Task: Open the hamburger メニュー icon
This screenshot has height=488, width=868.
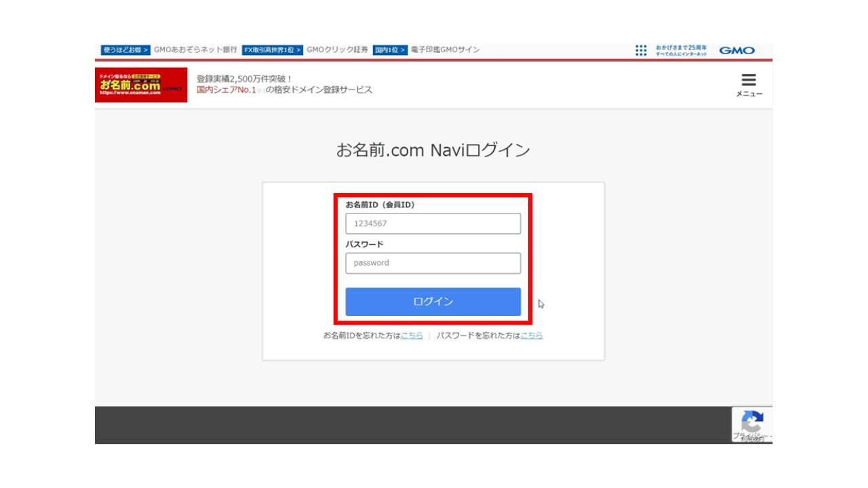Action: [748, 82]
